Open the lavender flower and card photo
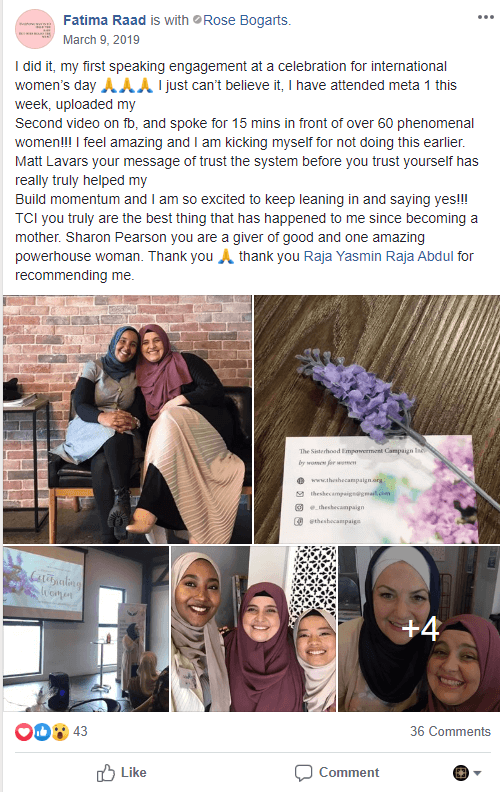 [x=377, y=419]
